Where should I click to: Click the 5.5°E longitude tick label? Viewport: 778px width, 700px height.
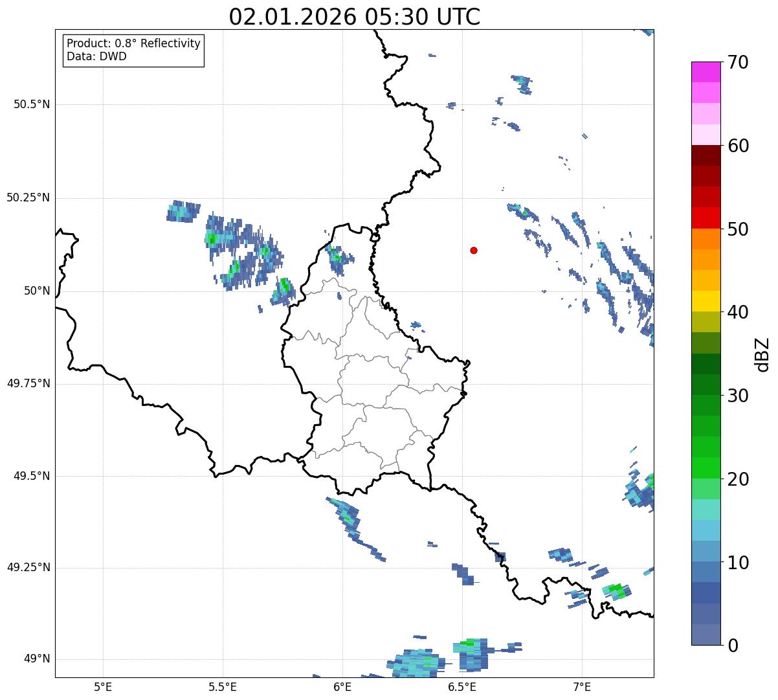[x=223, y=686]
